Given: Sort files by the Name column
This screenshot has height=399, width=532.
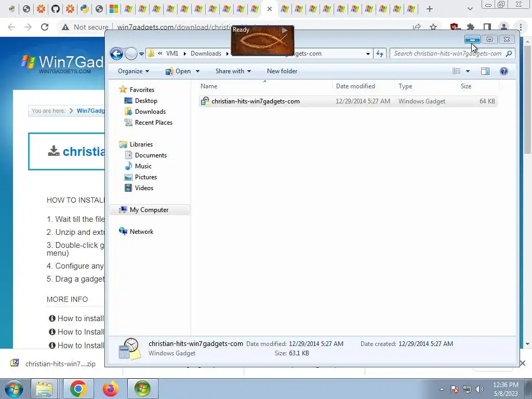Looking at the screenshot, I should pos(265,86).
